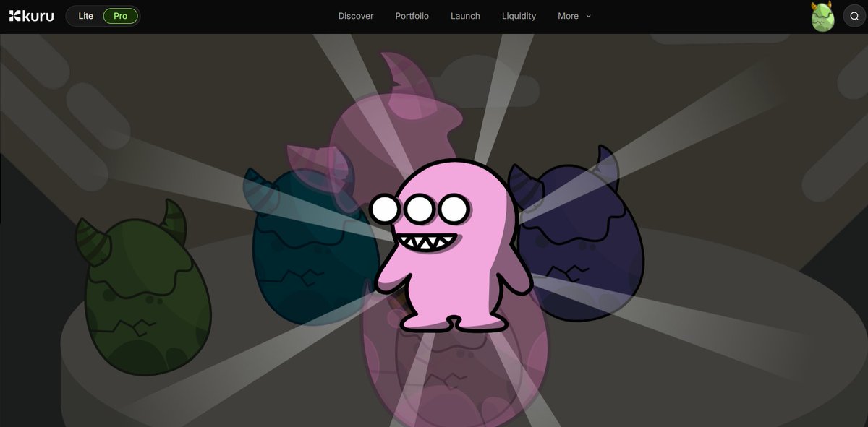Select the Pro mode option

tap(120, 16)
